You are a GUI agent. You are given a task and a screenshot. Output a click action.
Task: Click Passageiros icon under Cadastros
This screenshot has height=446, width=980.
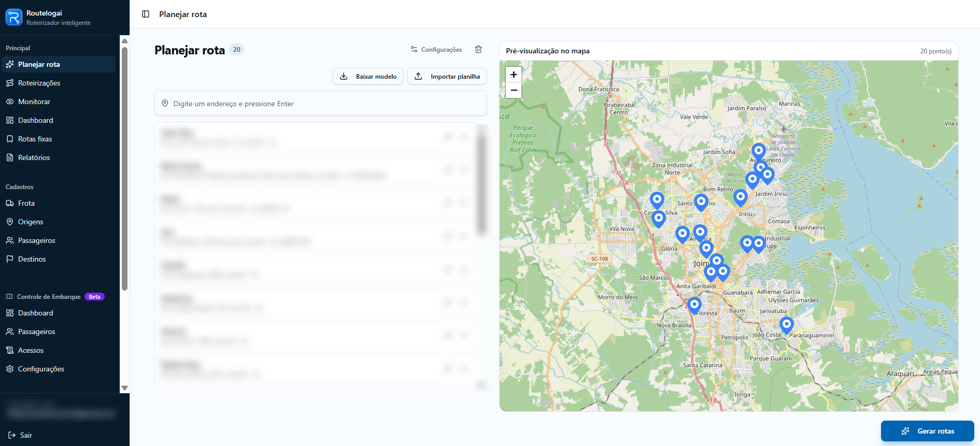click(x=10, y=240)
